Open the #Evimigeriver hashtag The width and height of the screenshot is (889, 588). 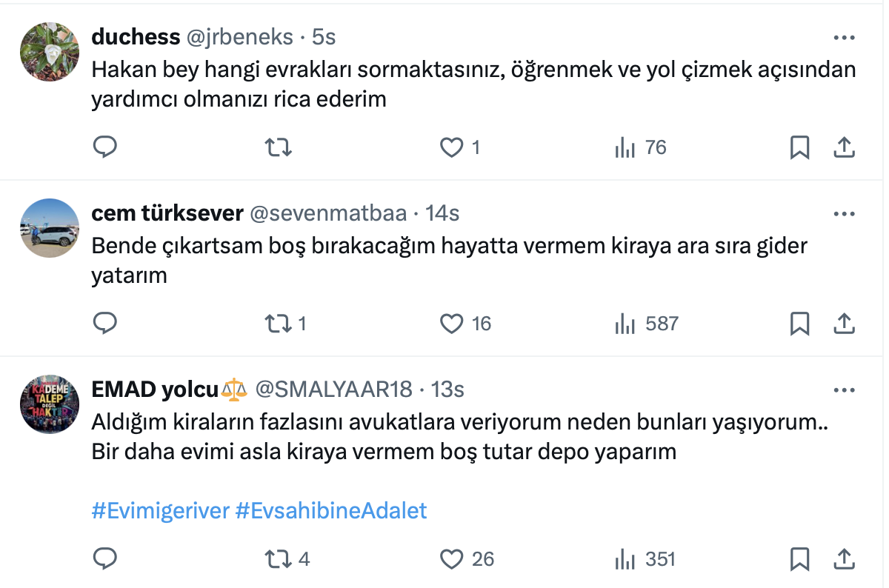point(160,510)
